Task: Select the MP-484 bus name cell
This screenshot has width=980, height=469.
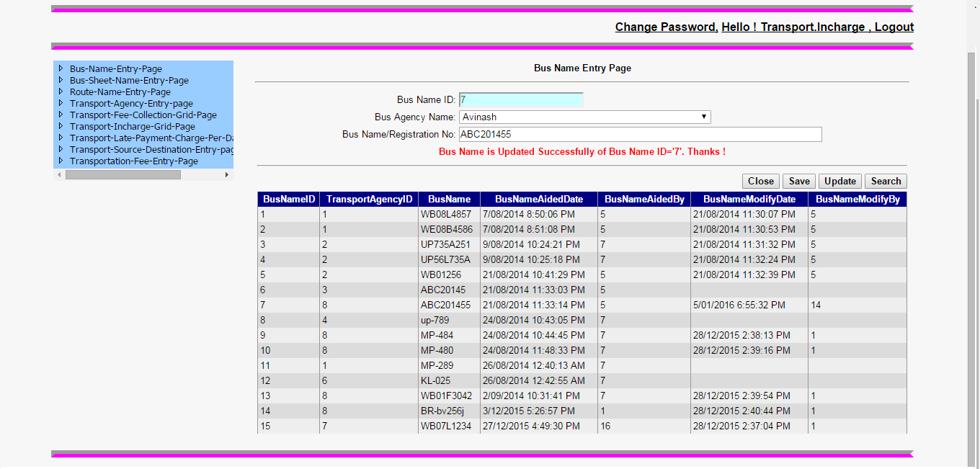Action: (x=449, y=336)
